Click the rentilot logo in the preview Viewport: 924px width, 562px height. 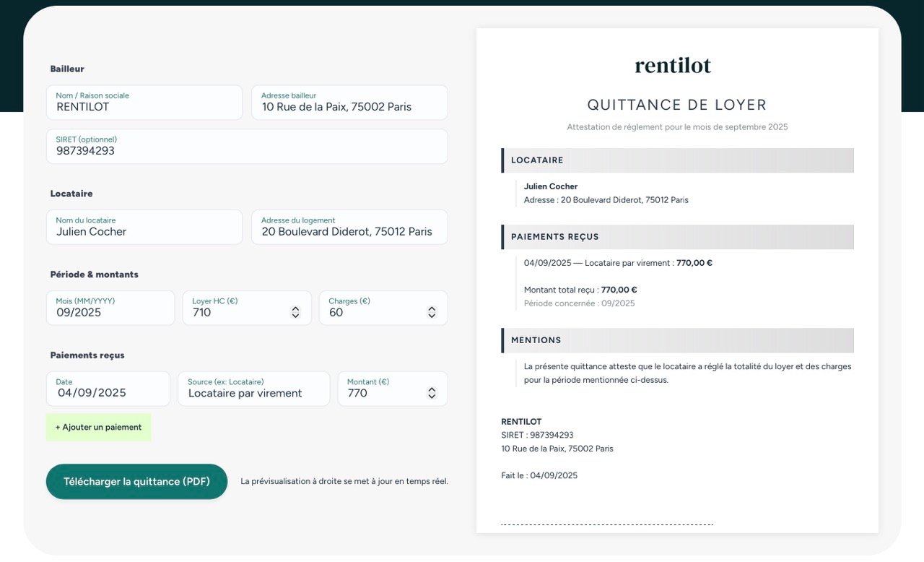click(x=673, y=66)
